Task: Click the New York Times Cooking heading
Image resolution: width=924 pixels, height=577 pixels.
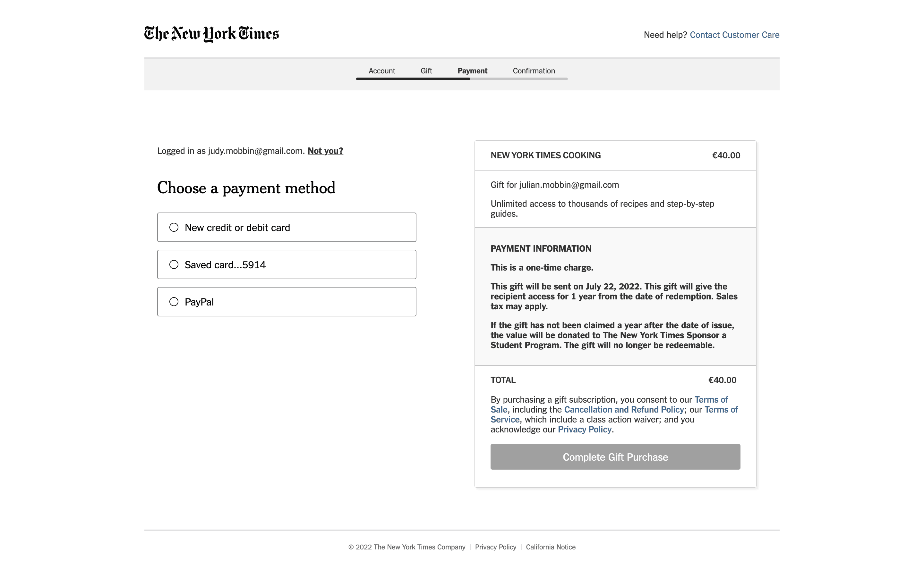Action: coord(545,155)
